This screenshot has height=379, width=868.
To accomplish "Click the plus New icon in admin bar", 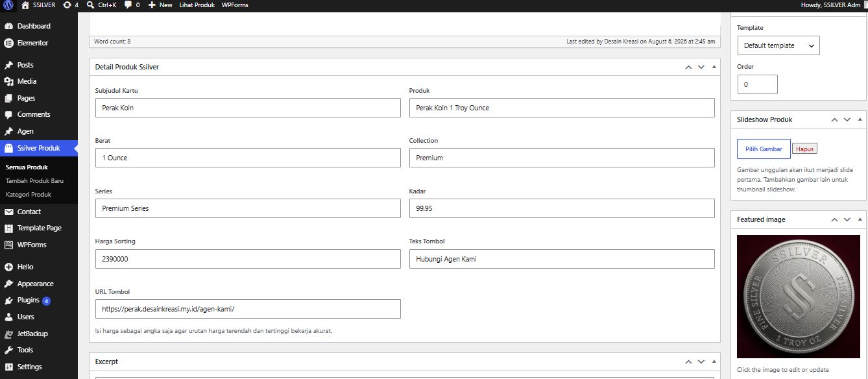I will pyautogui.click(x=152, y=5).
